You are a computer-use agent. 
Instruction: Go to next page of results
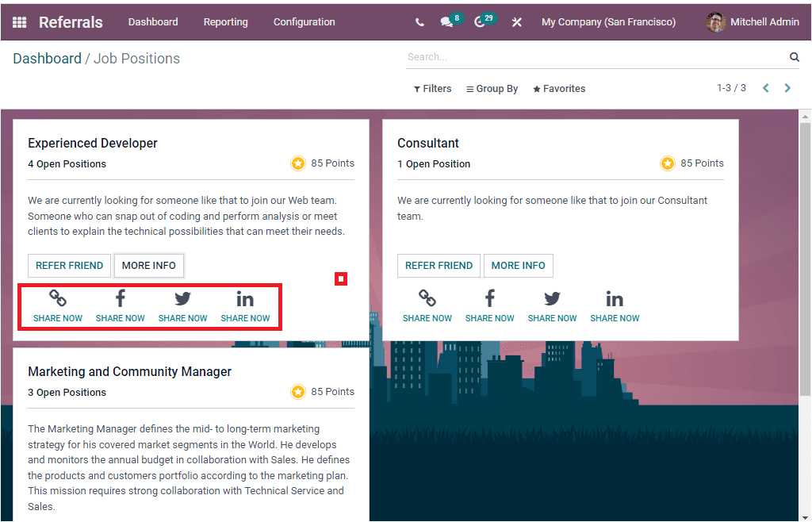click(787, 88)
